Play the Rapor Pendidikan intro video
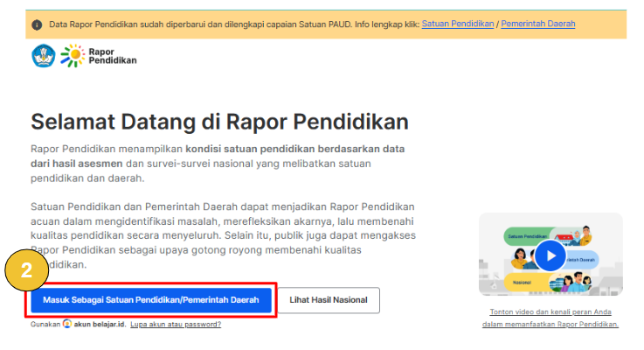 (x=551, y=255)
